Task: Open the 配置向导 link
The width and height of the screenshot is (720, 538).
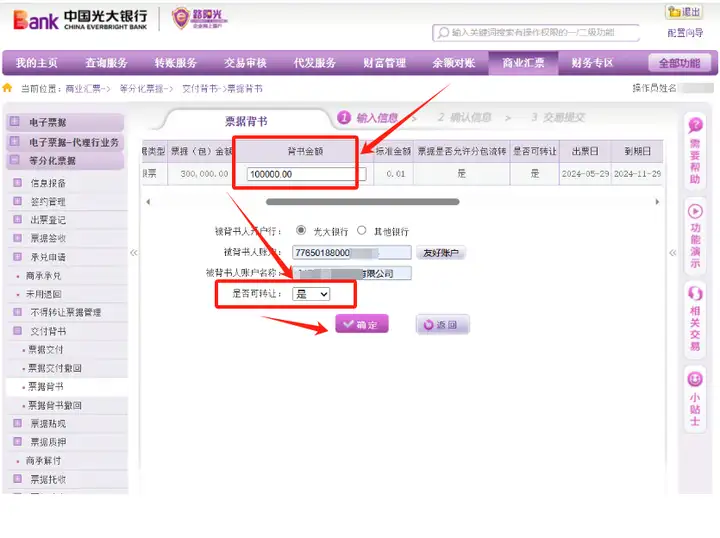Action: (685, 33)
